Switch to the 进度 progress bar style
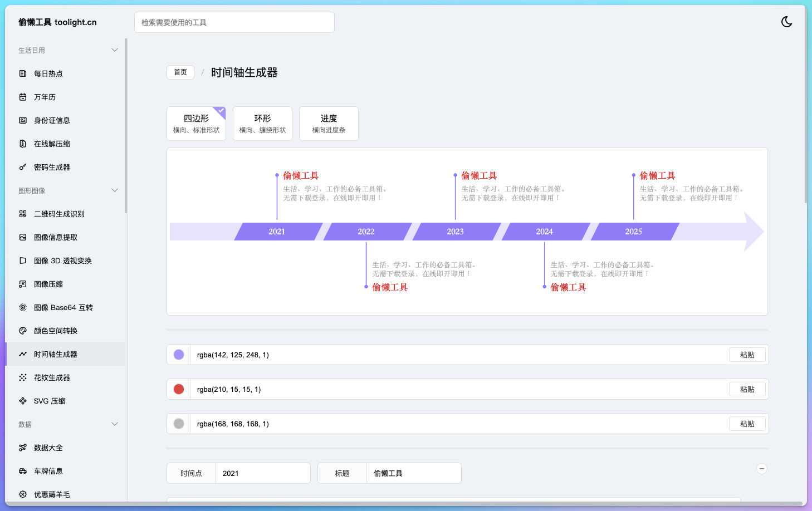The image size is (812, 511). (329, 123)
